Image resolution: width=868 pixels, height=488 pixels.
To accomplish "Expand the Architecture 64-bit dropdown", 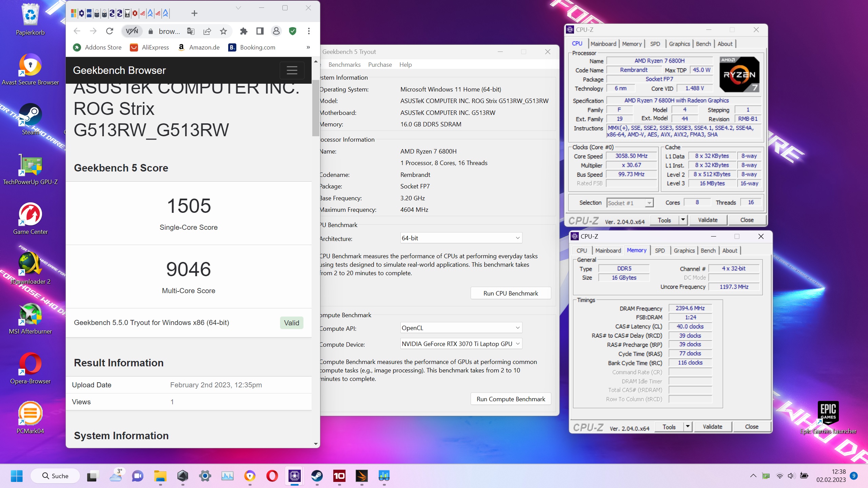I will [461, 238].
